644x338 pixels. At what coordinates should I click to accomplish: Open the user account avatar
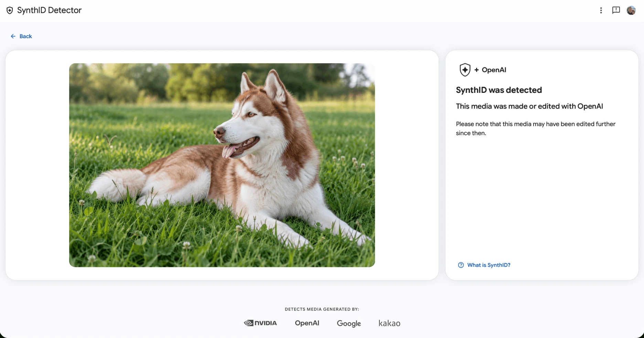pos(631,10)
